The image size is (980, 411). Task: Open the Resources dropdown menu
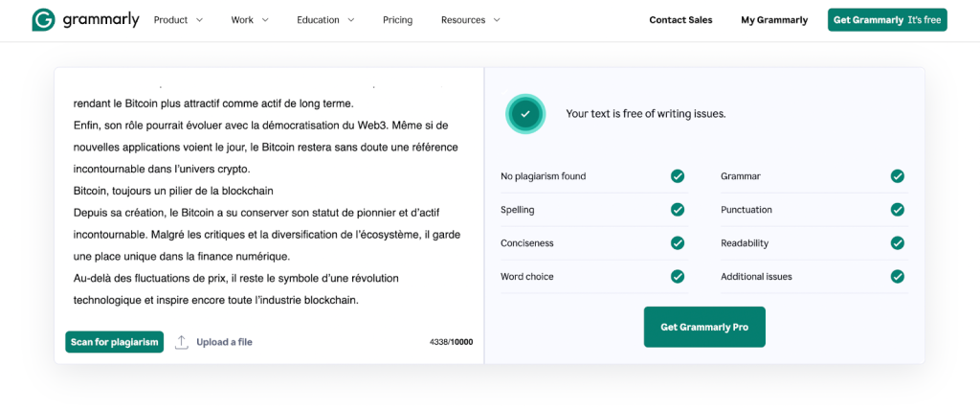click(x=470, y=20)
